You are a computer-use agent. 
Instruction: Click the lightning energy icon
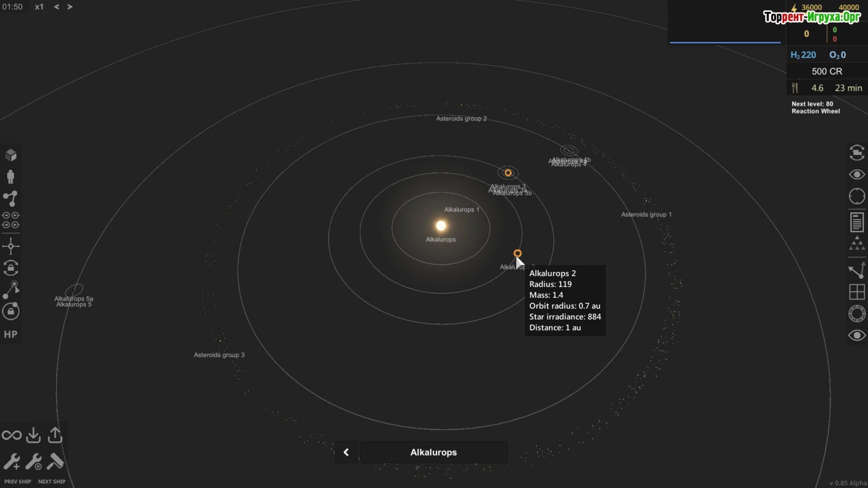794,8
